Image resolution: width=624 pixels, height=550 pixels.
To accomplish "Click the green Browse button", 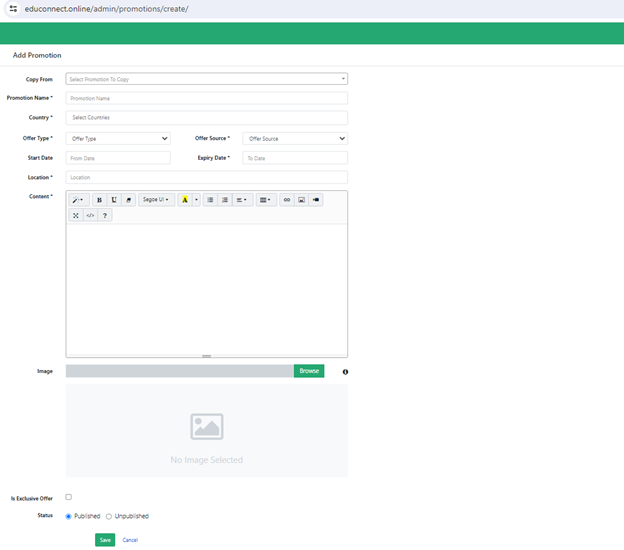I will (x=309, y=371).
